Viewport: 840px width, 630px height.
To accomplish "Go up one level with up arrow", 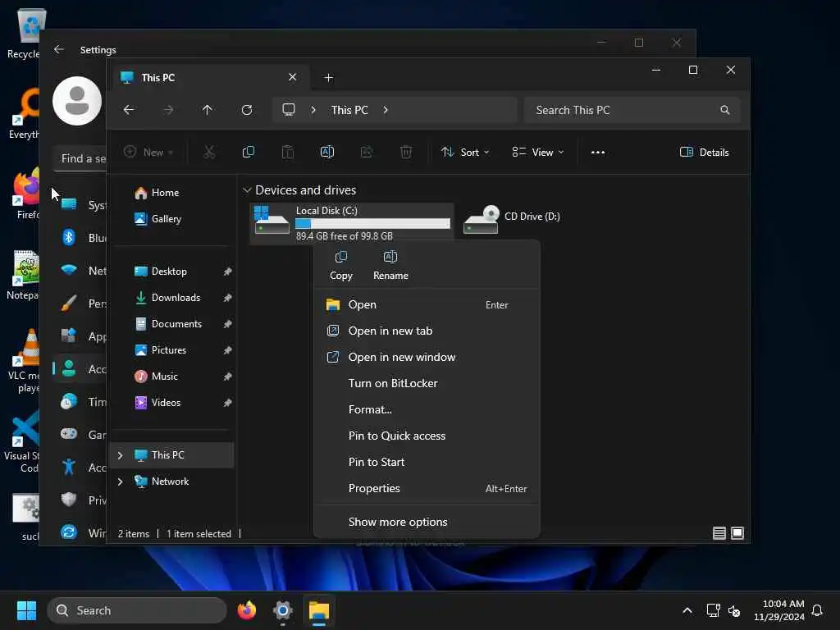I will click(x=208, y=110).
